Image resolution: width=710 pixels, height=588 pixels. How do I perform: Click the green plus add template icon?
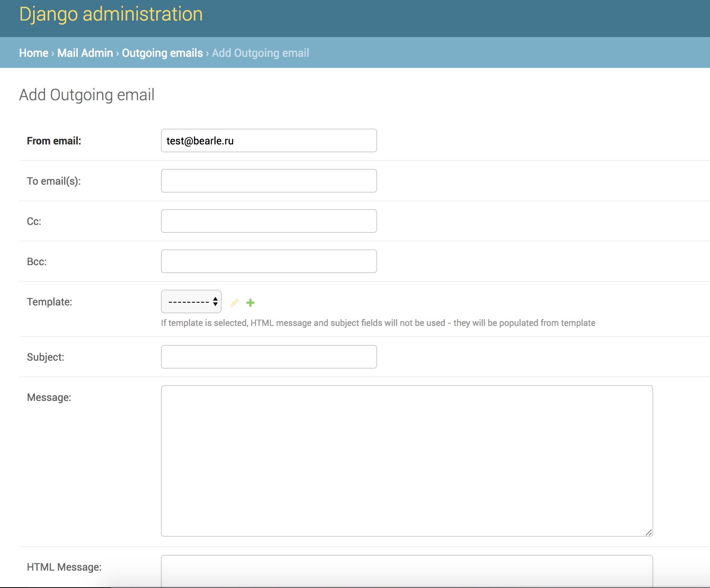click(x=250, y=303)
